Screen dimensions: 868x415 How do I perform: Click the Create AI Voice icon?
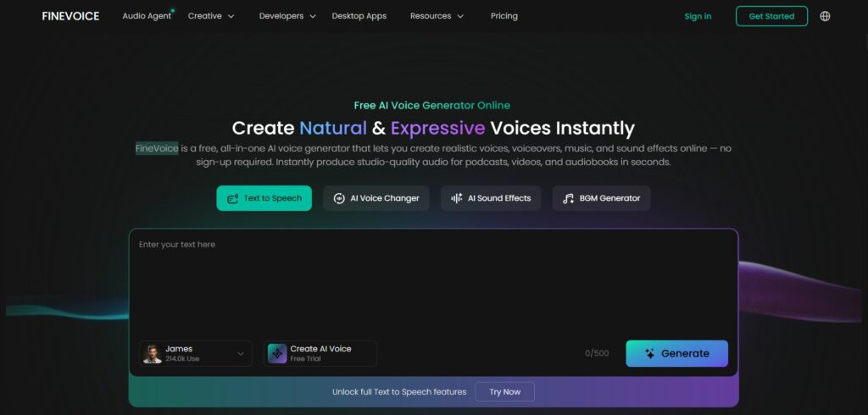coord(277,353)
